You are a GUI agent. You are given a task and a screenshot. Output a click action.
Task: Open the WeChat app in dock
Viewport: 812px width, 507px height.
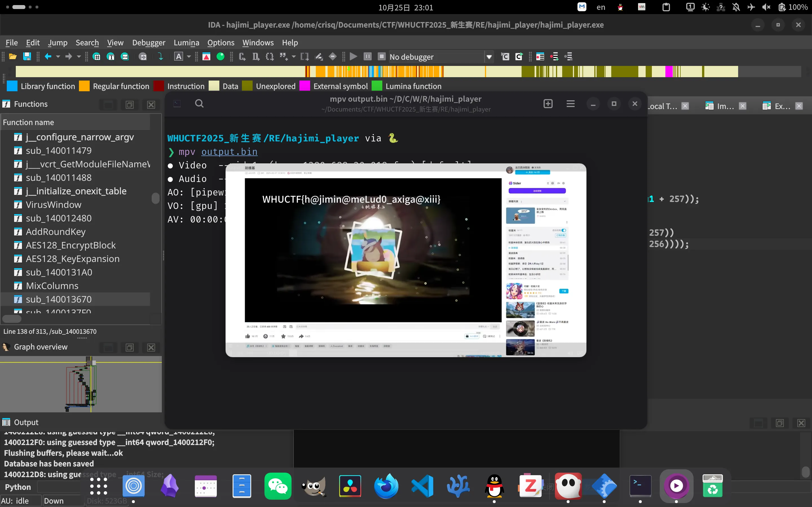click(x=278, y=486)
